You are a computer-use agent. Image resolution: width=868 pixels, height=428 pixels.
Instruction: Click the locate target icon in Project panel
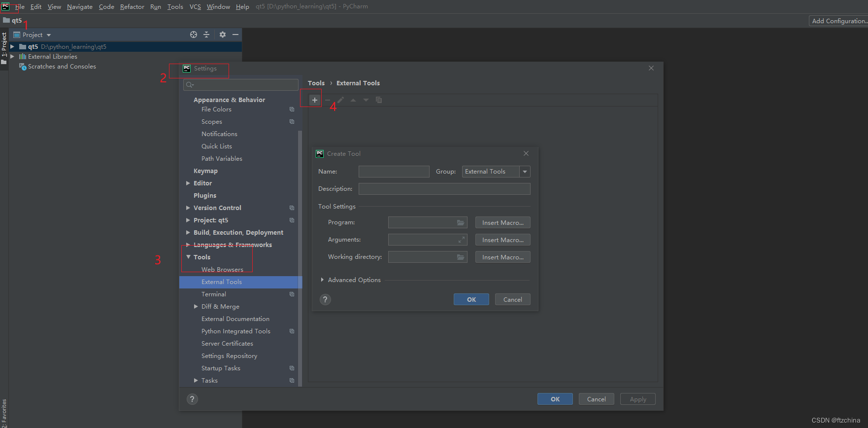click(x=194, y=35)
